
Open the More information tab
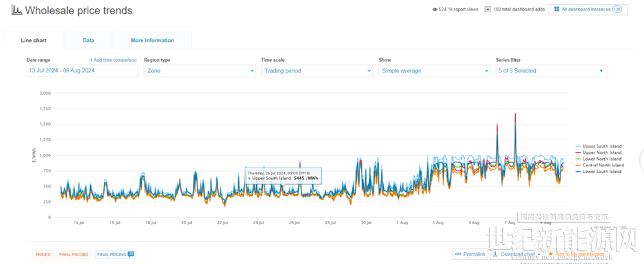152,40
